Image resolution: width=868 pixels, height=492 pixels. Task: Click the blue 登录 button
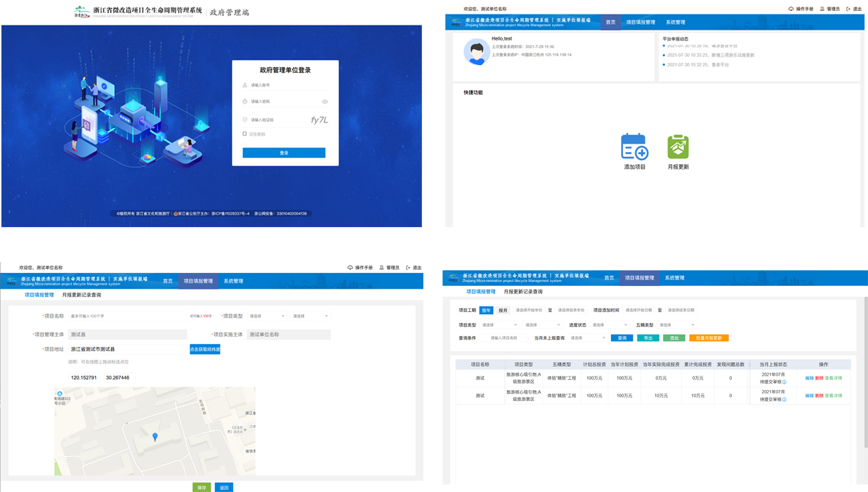pyautogui.click(x=284, y=153)
